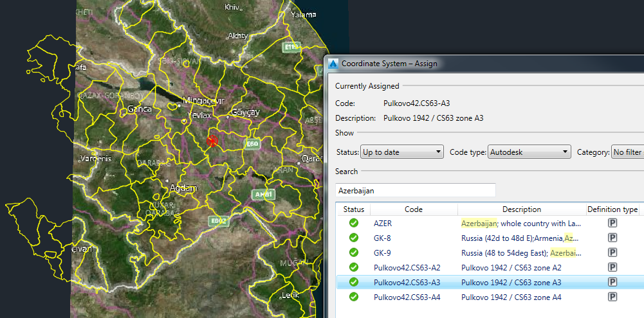Sort the list by the Description column header
This screenshot has width=644, height=318.
(522, 209)
